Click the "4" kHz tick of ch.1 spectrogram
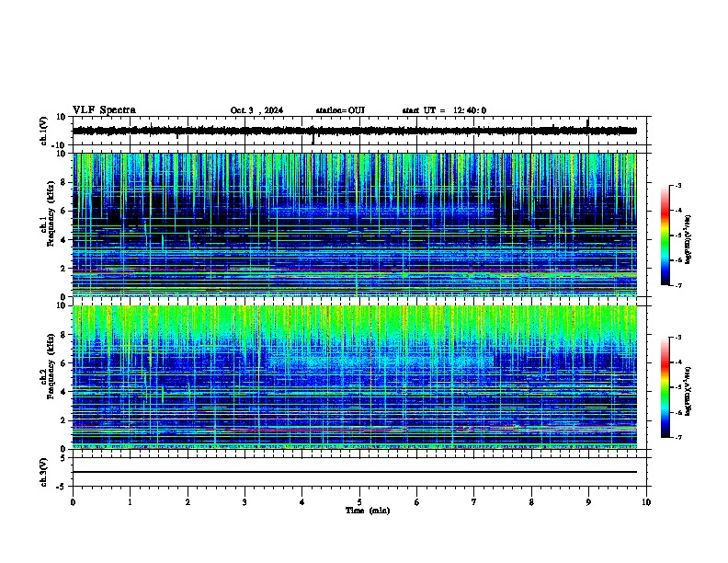The width and height of the screenshot is (728, 563). (x=63, y=240)
